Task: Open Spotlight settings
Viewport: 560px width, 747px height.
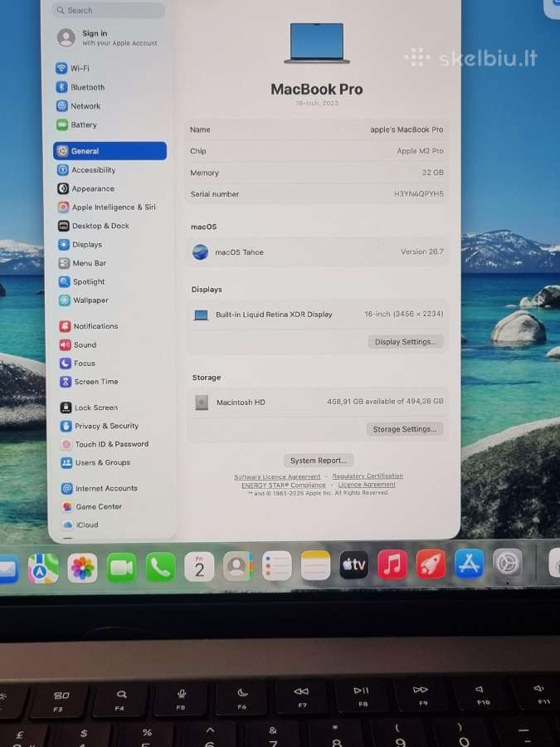Action: point(82,281)
